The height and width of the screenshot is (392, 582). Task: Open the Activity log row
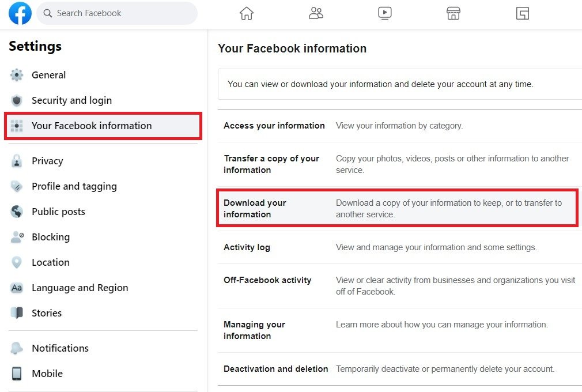tap(247, 247)
